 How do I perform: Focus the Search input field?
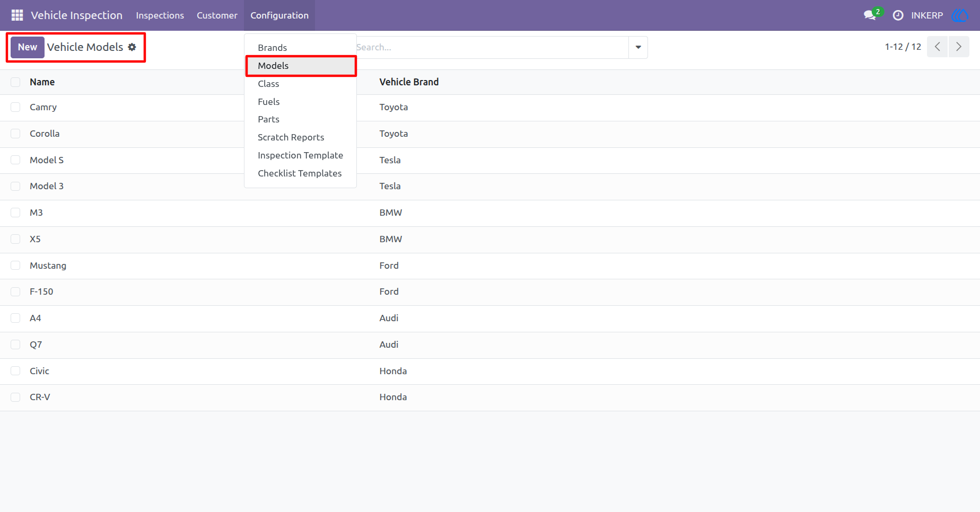pyautogui.click(x=492, y=47)
